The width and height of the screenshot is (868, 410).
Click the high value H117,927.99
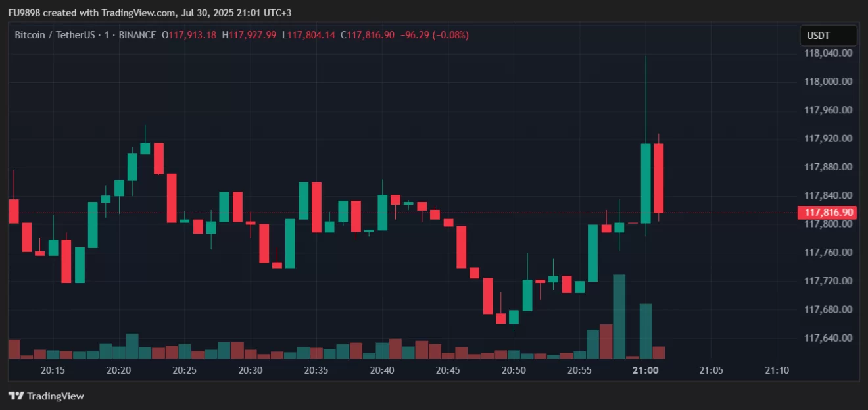[x=249, y=35]
